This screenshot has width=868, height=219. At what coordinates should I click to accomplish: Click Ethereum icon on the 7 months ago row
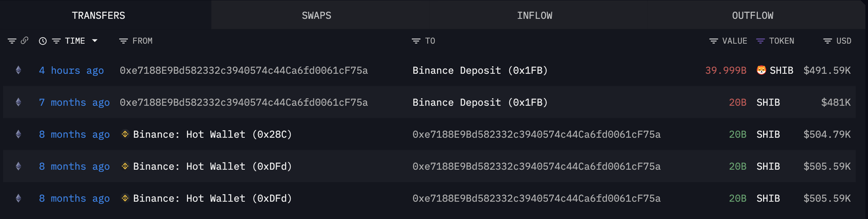(x=18, y=102)
